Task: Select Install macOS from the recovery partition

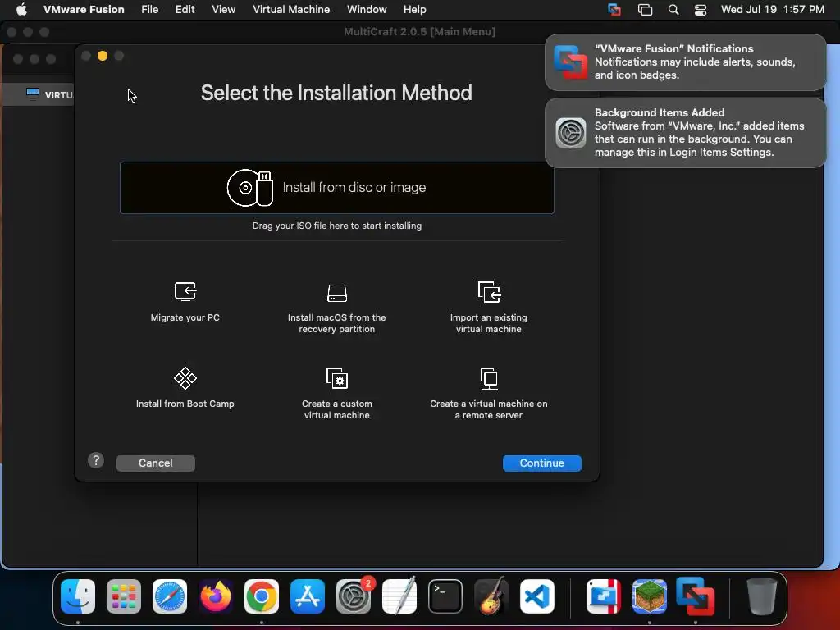Action: click(x=337, y=308)
